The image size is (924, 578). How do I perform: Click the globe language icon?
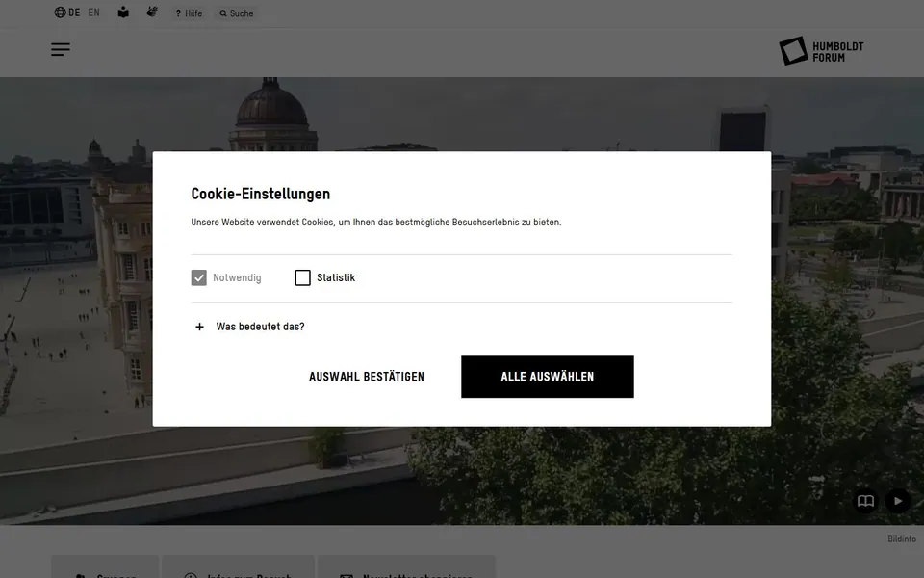[60, 13]
